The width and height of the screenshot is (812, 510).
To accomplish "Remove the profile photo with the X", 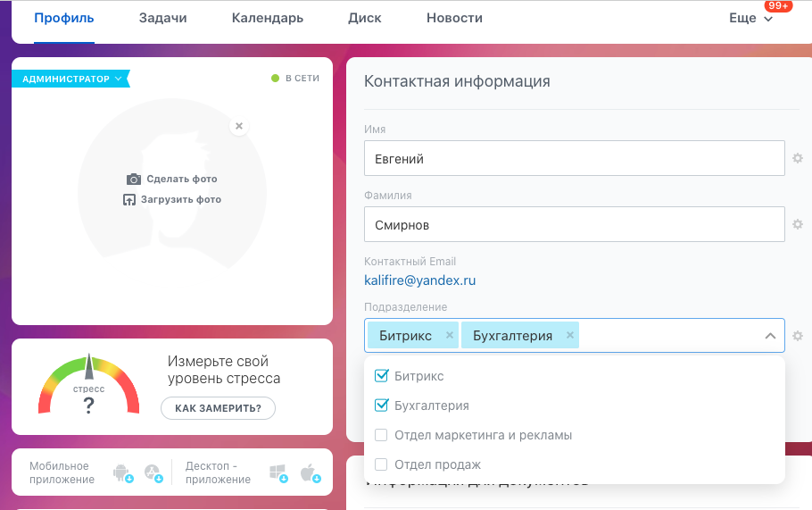I will click(239, 126).
